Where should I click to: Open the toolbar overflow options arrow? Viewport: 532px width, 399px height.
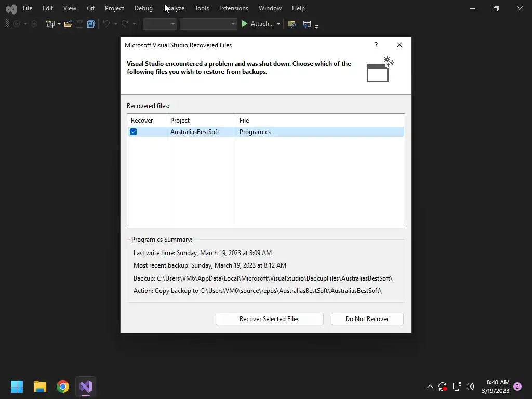(316, 26)
